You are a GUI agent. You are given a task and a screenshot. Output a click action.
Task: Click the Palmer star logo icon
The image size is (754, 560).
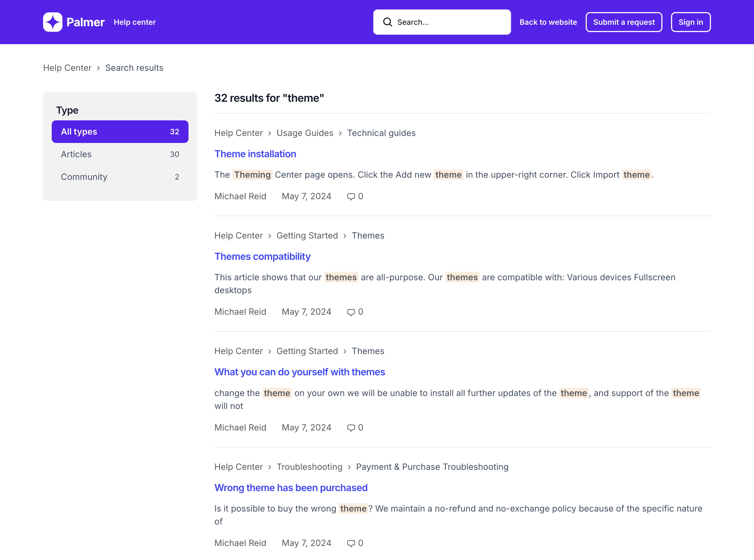click(53, 22)
